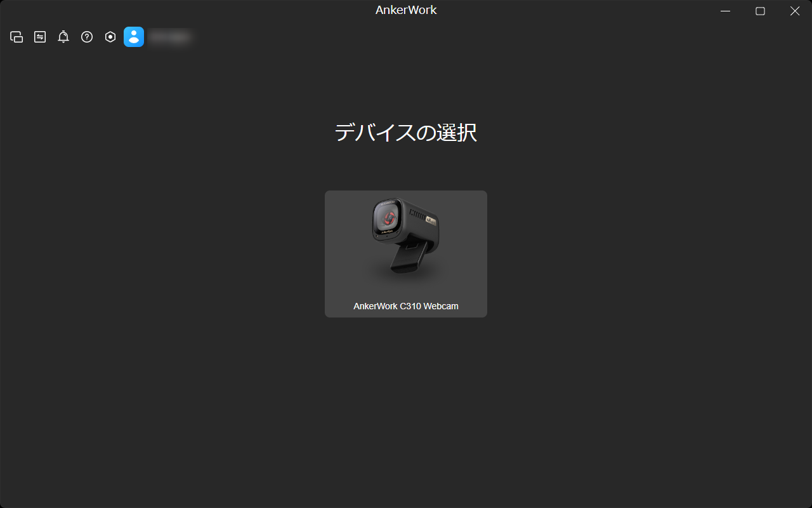Click the blue user profile avatar
This screenshot has width=812, height=508.
(134, 37)
